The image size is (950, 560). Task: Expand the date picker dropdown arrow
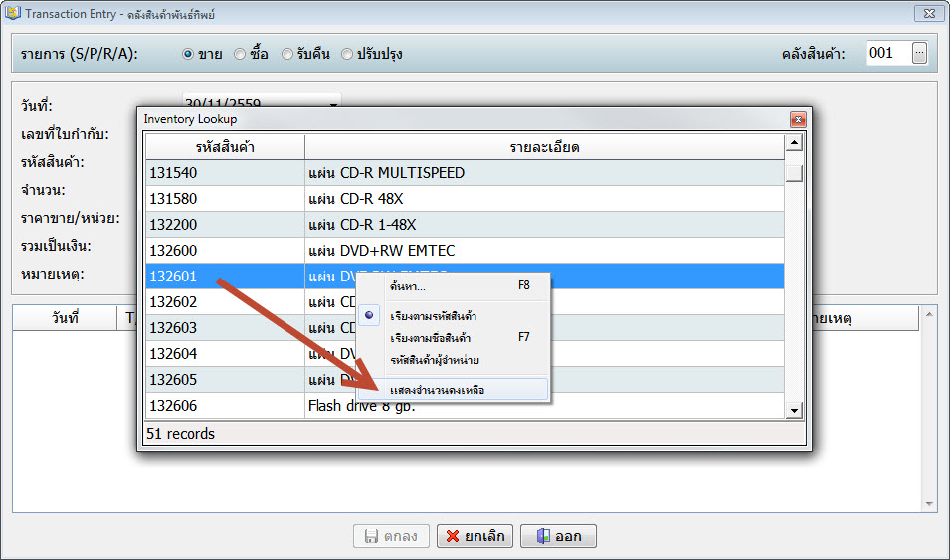point(332,101)
